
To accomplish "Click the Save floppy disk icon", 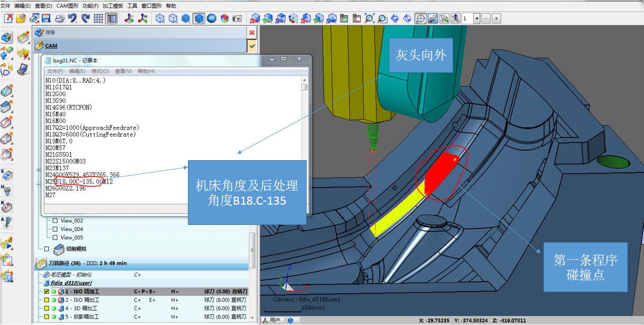I will tap(46, 19).
